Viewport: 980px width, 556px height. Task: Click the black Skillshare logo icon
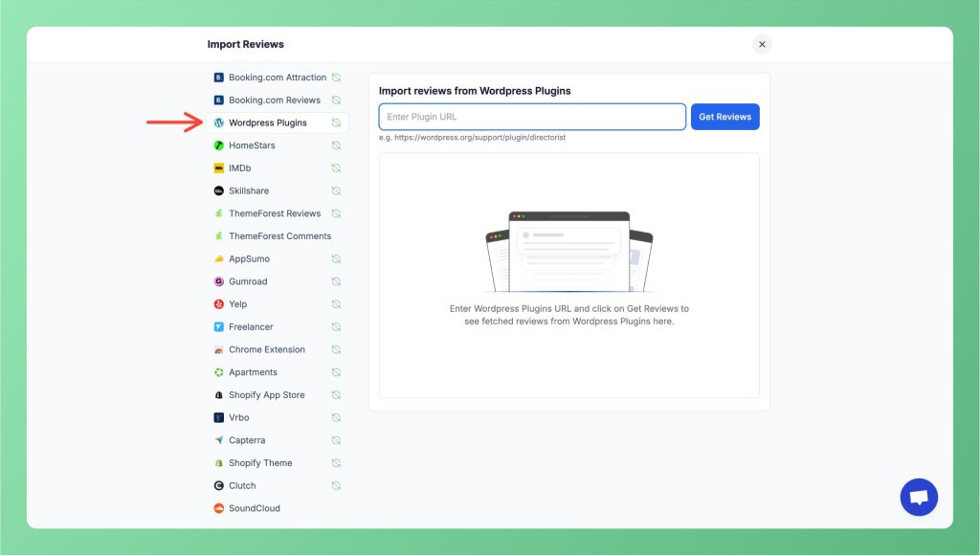pyautogui.click(x=219, y=190)
